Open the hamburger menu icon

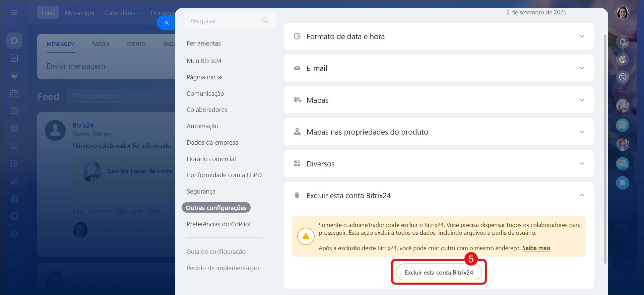(14, 12)
